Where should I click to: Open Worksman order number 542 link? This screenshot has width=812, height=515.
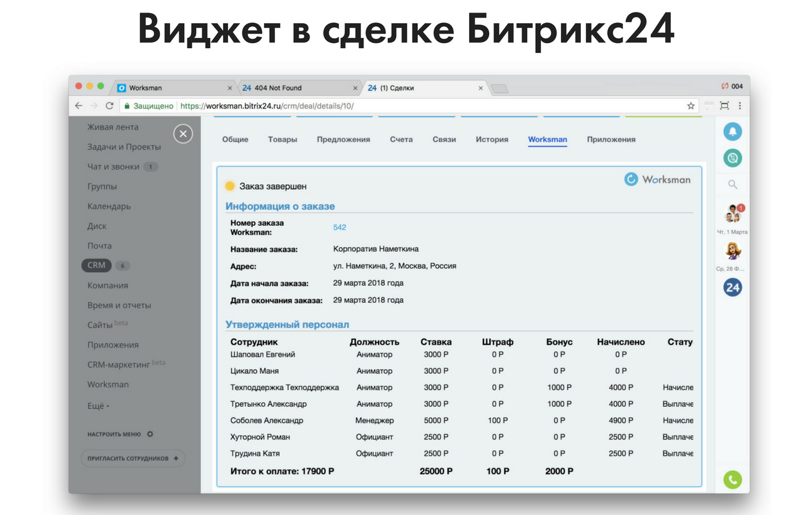339,228
